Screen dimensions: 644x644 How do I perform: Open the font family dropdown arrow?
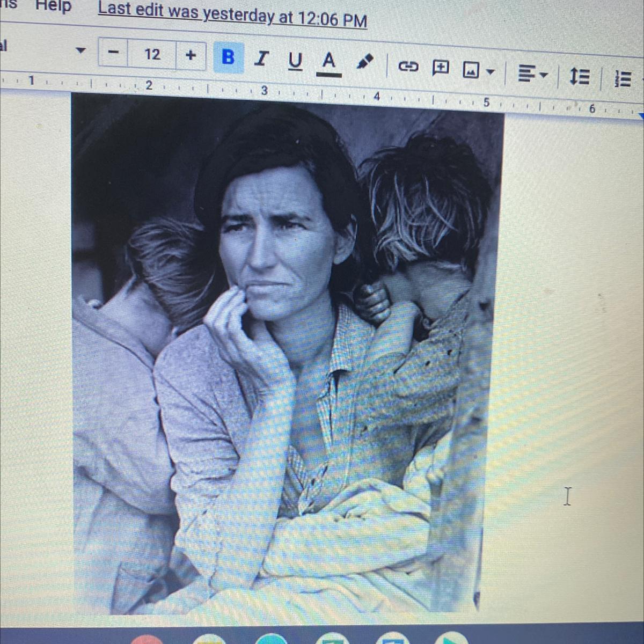80,51
